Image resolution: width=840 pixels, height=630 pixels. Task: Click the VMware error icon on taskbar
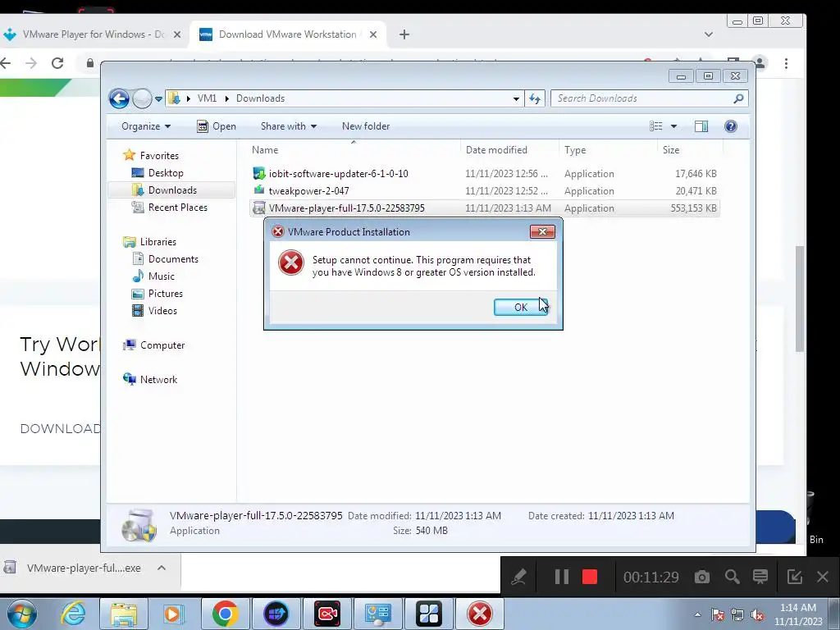click(479, 614)
